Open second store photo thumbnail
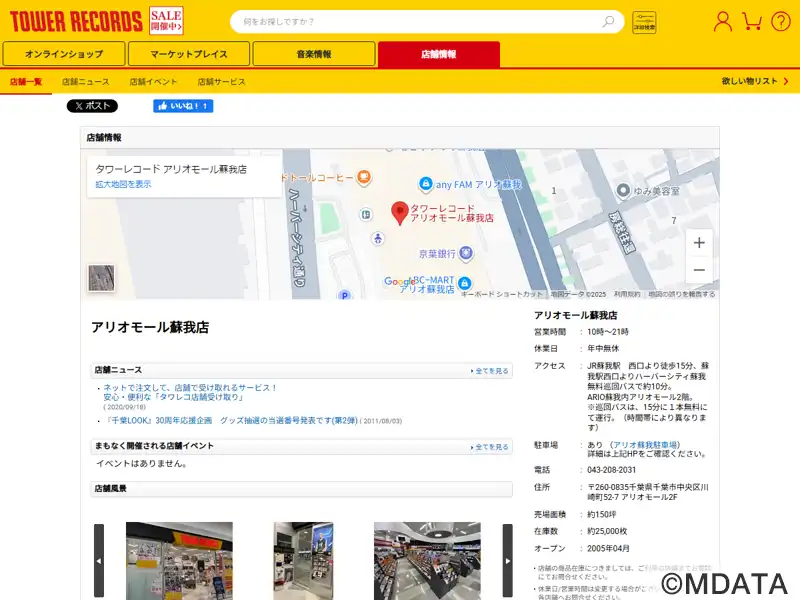The height and width of the screenshot is (600, 800). (x=303, y=560)
